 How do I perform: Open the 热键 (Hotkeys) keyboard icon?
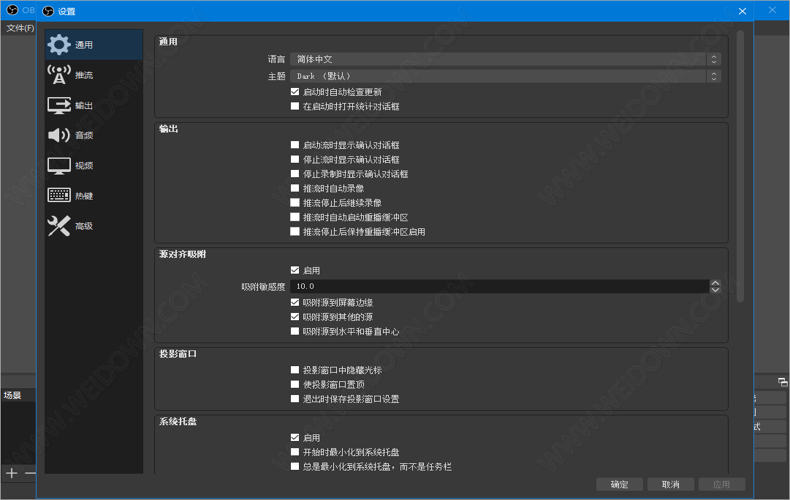tap(59, 195)
